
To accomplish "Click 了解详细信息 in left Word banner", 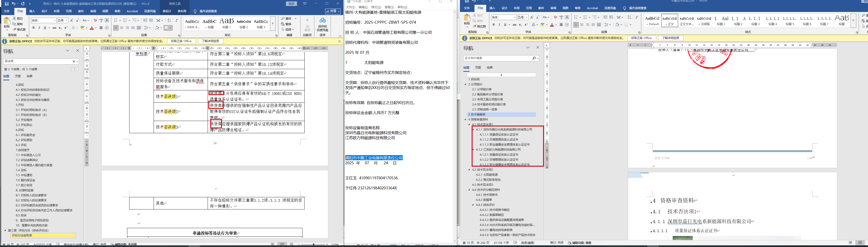I will pyautogui.click(x=210, y=41).
